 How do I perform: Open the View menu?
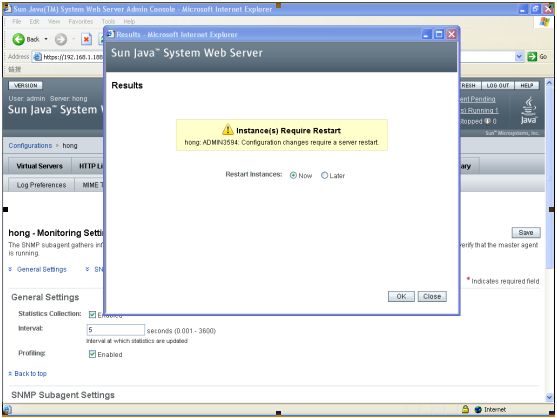click(54, 22)
